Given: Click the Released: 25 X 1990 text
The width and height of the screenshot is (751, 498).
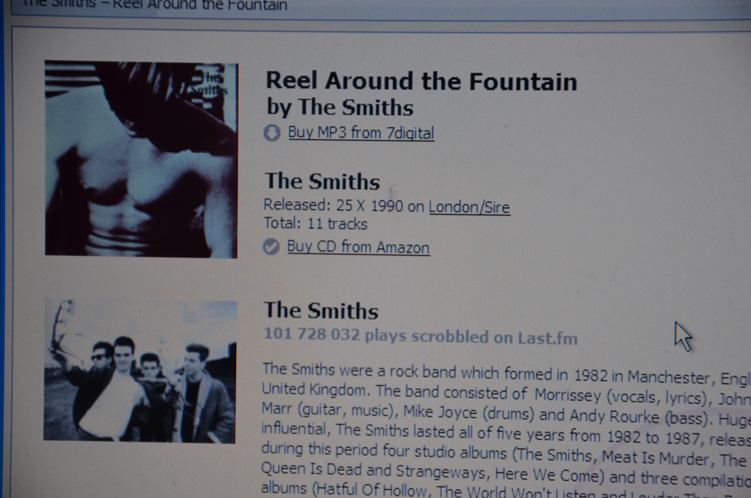Looking at the screenshot, I should [333, 205].
